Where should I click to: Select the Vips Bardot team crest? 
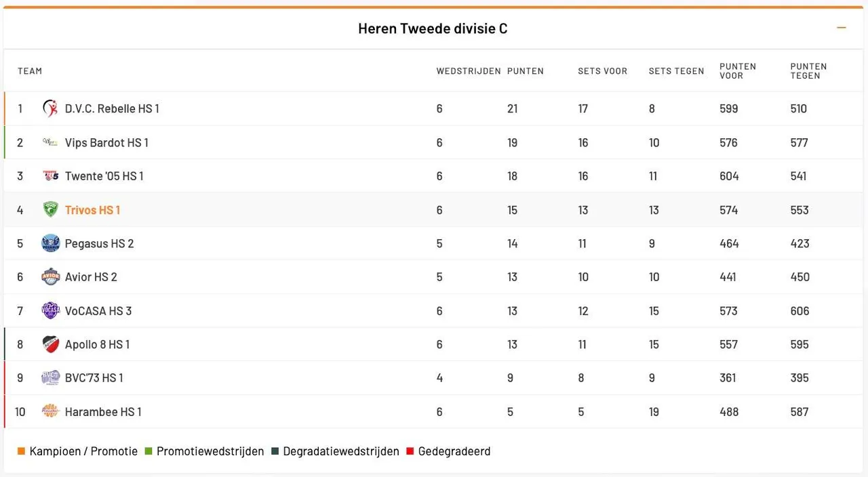[50, 142]
